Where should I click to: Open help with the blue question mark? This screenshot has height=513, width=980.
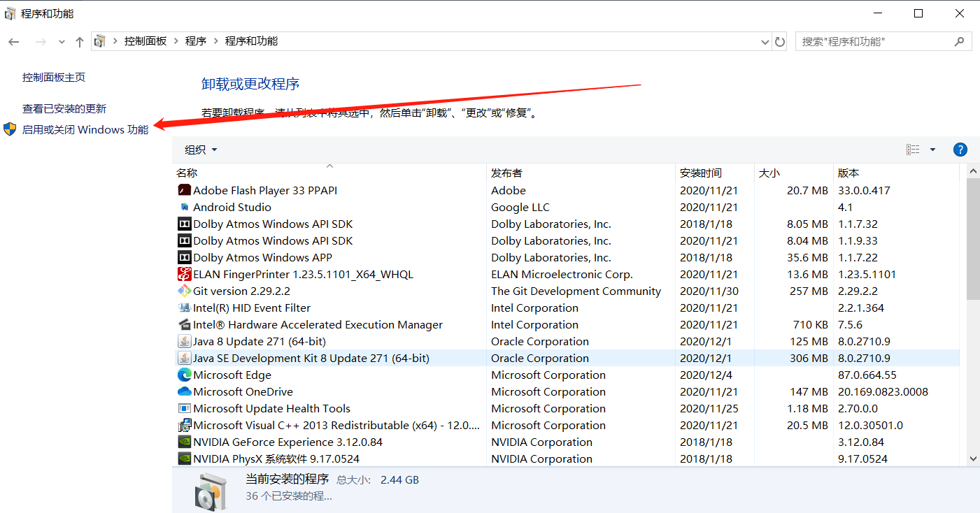pos(960,150)
